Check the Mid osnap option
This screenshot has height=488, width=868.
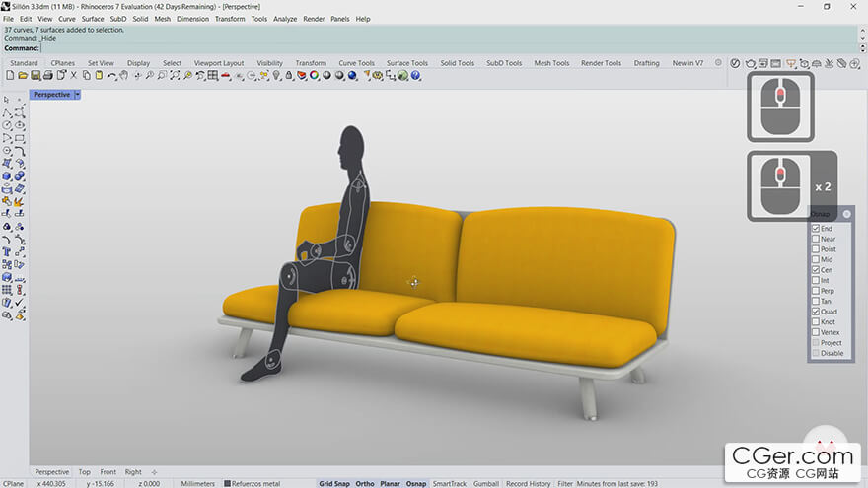[x=815, y=259]
